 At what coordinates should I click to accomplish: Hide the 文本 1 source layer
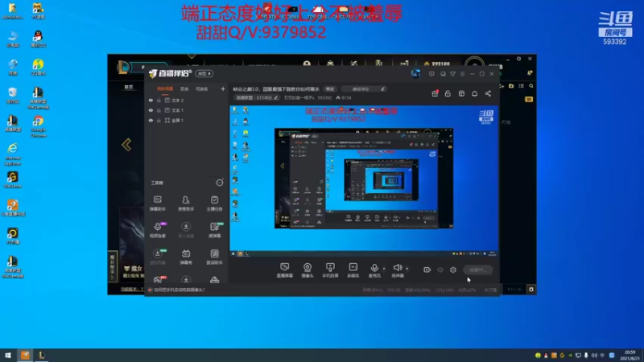[x=151, y=110]
